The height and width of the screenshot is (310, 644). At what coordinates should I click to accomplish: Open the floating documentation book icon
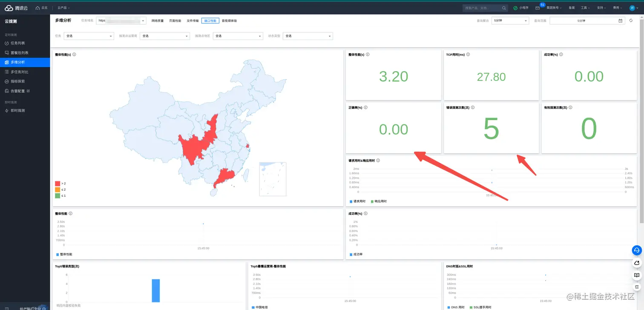tap(637, 275)
